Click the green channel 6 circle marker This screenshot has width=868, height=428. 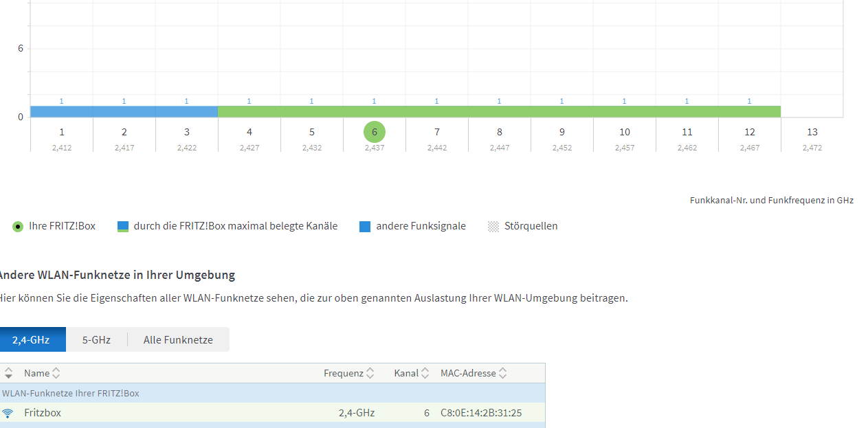point(375,132)
